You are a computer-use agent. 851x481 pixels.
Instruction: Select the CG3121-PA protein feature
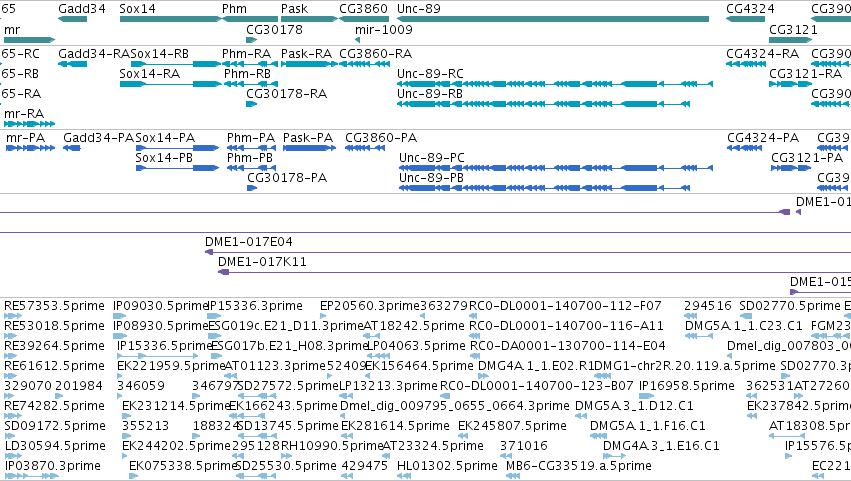coord(791,168)
